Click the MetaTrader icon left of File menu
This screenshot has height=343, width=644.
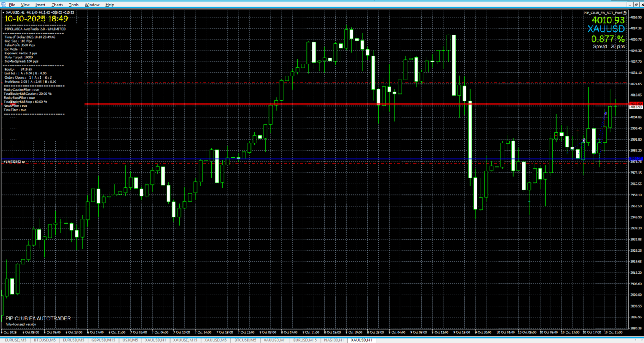pos(3,5)
